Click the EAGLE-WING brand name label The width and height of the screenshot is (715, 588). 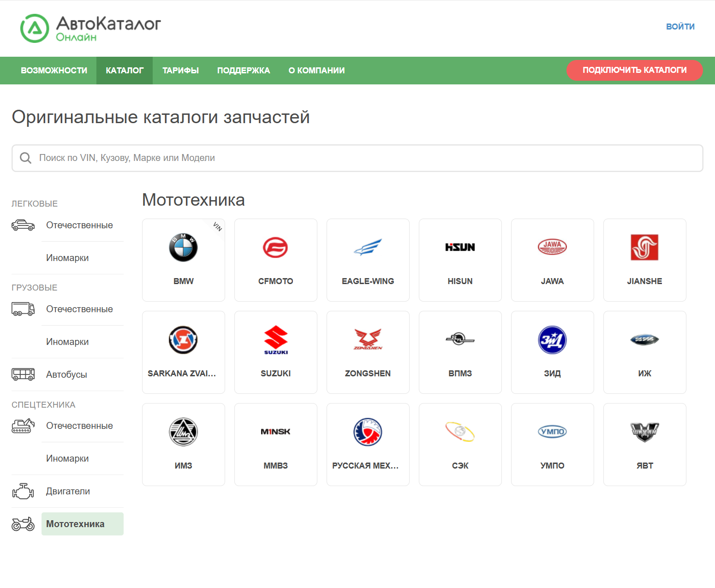click(x=368, y=281)
